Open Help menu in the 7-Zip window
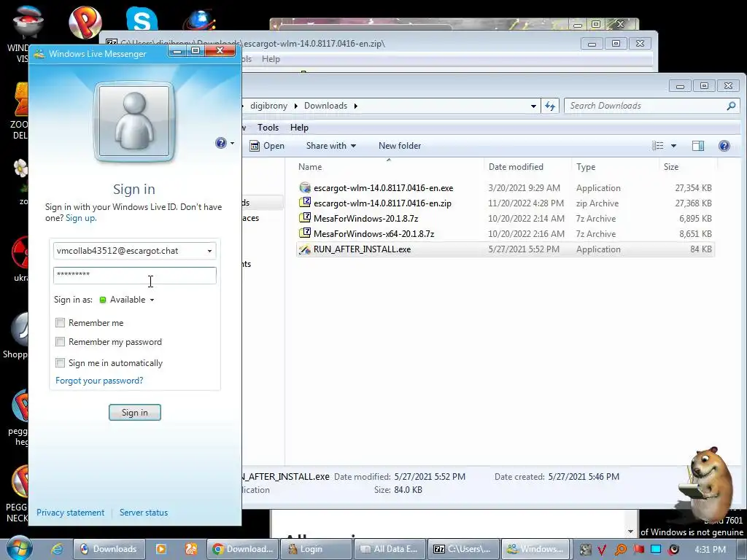 coord(271,59)
